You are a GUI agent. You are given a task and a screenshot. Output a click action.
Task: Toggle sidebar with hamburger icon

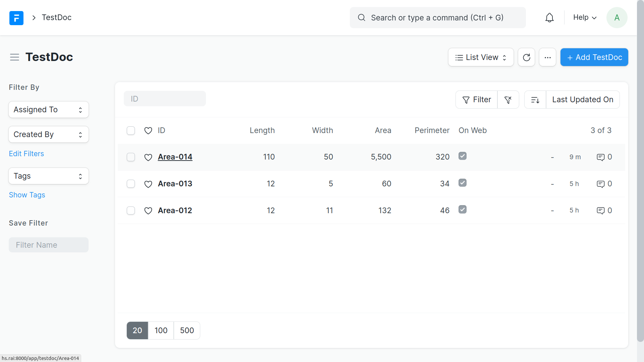click(x=14, y=57)
